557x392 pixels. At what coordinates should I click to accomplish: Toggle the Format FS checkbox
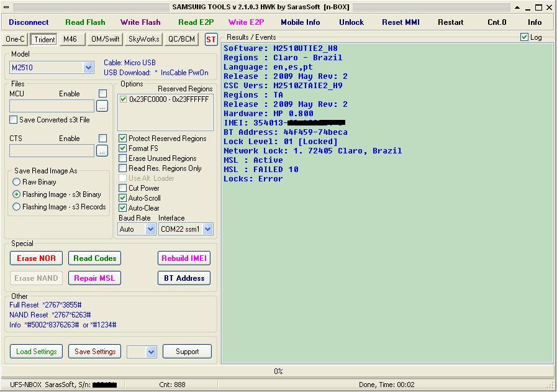coord(123,148)
